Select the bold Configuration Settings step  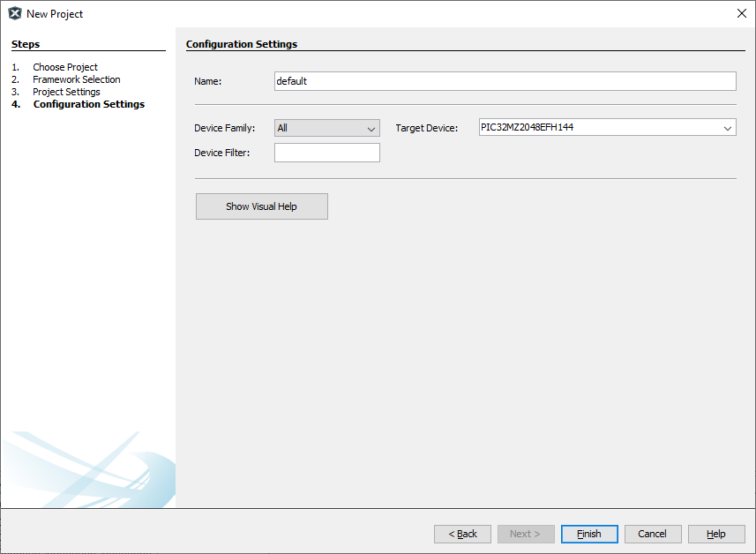(88, 104)
